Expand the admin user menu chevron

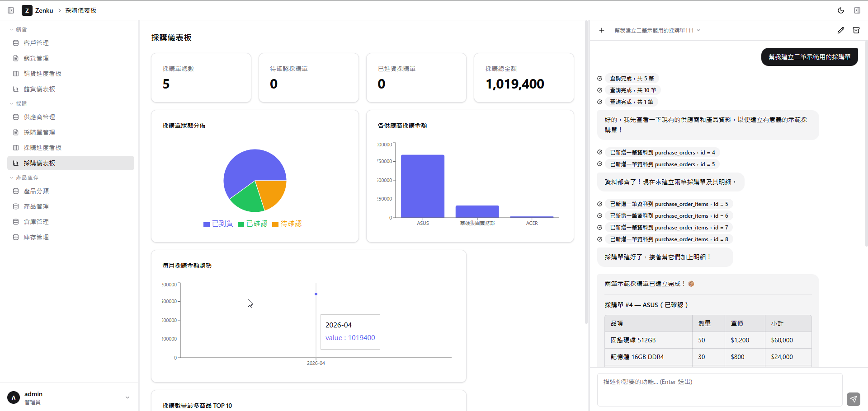(127, 397)
